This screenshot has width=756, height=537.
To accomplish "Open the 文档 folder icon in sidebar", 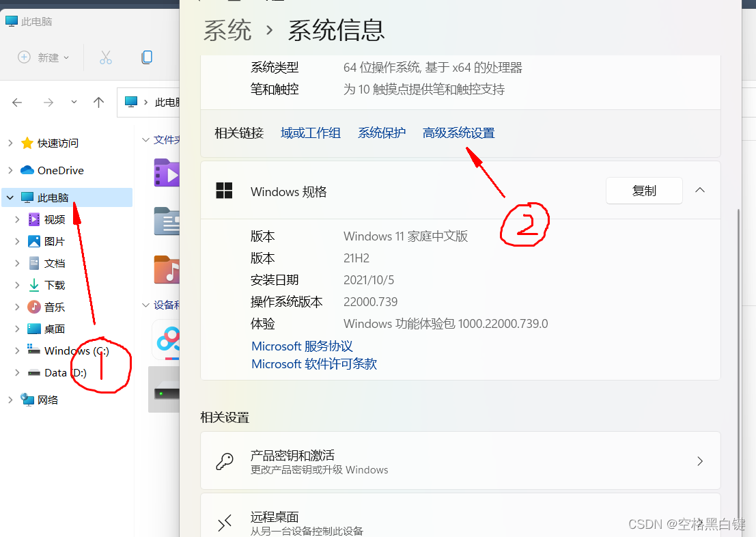I will point(34,264).
